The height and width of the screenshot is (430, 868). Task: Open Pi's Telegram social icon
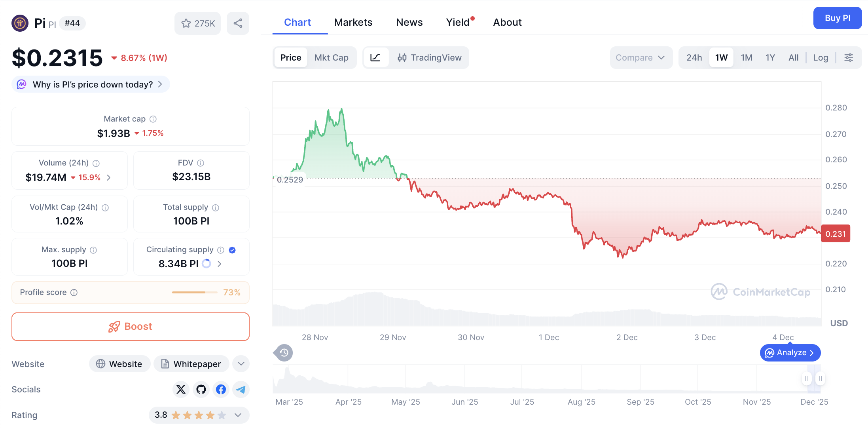point(241,390)
